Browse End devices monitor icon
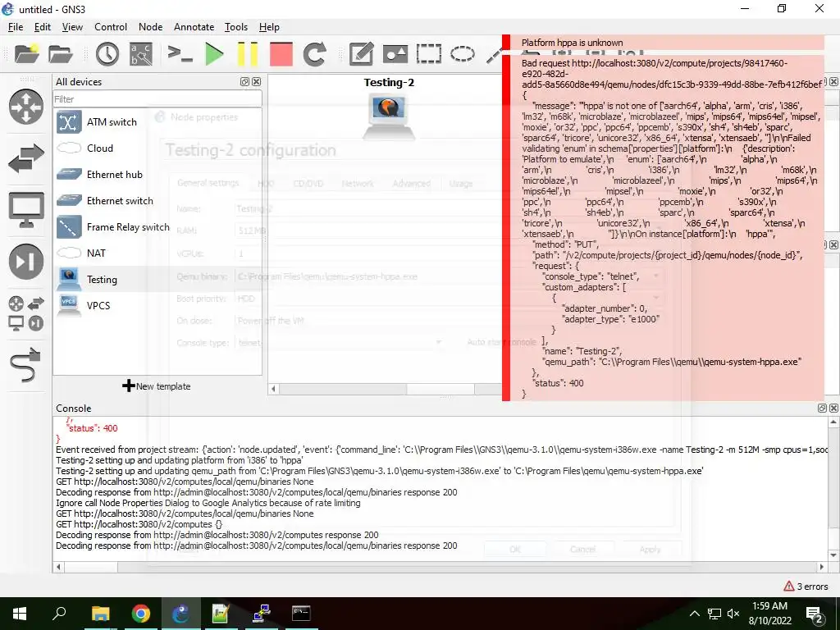 tap(25, 209)
